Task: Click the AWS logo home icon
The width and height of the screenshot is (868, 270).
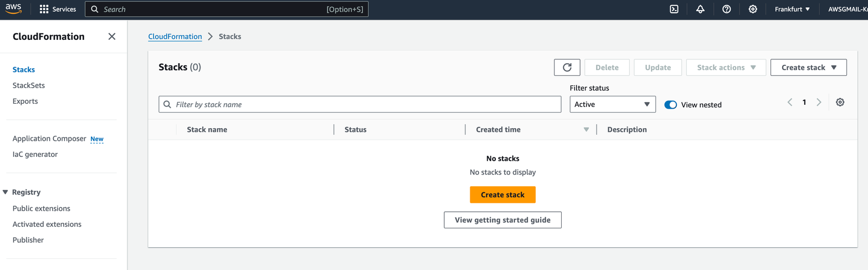Action: (x=14, y=9)
